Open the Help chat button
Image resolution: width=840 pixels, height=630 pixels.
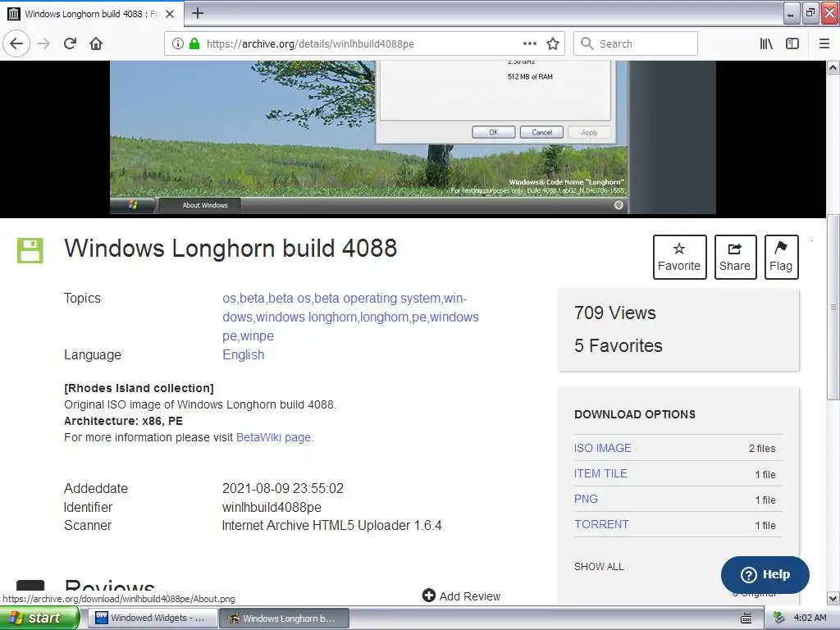765,574
